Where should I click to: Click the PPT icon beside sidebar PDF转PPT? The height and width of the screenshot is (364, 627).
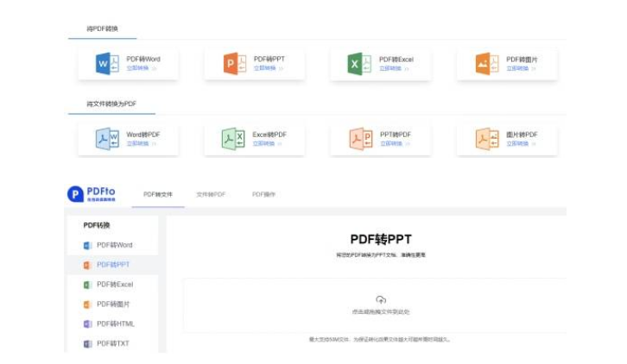point(87,265)
